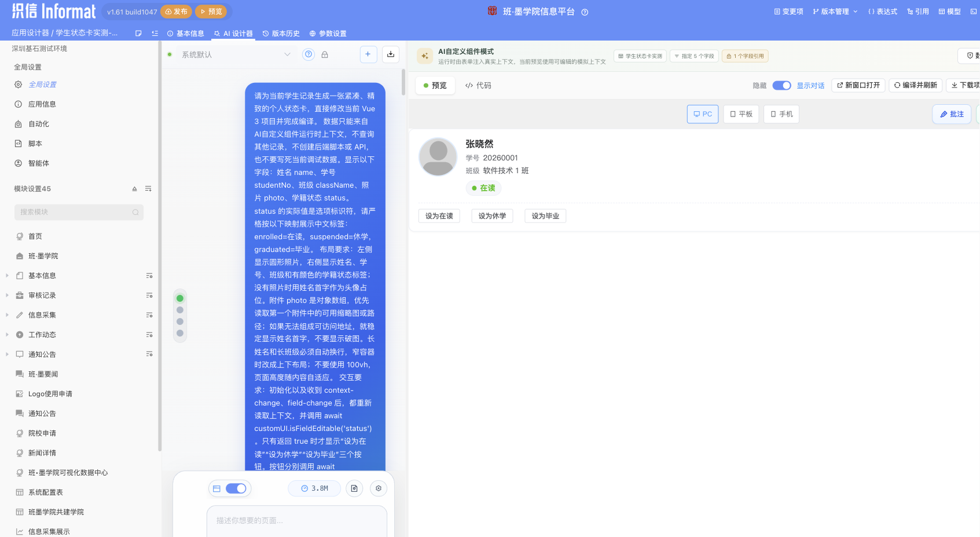Open the 版本历史 tab
The height and width of the screenshot is (537, 980).
pos(281,34)
